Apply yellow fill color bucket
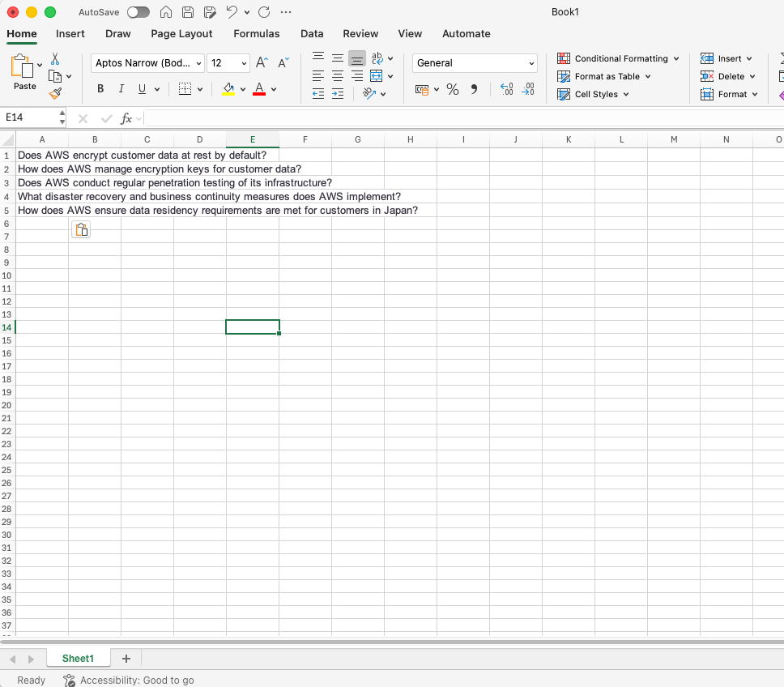Viewport: 784px width, 687px height. [228, 89]
